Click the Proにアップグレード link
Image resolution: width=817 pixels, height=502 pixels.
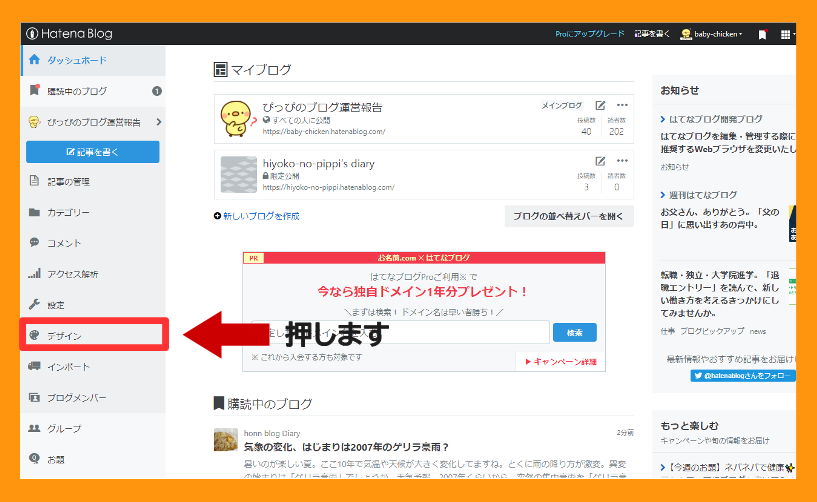click(x=589, y=34)
